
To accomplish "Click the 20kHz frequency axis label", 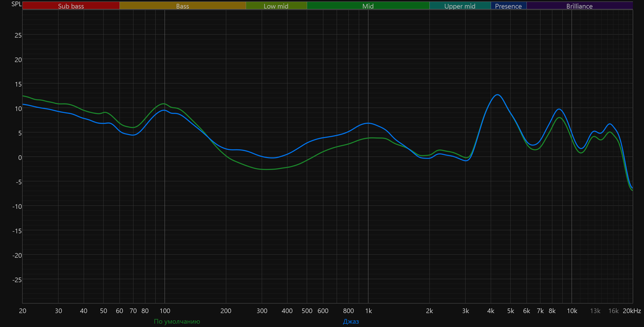I will point(631,311).
